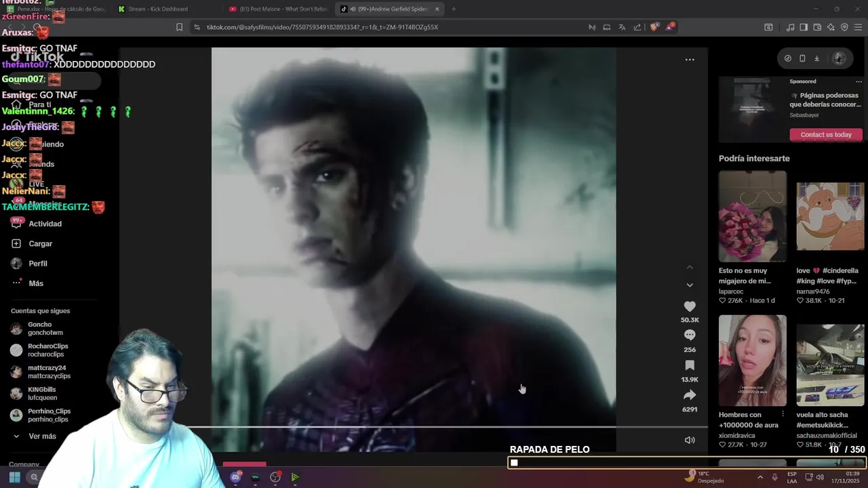Click the RAPADA DE PELO goal progress bar

click(686, 463)
